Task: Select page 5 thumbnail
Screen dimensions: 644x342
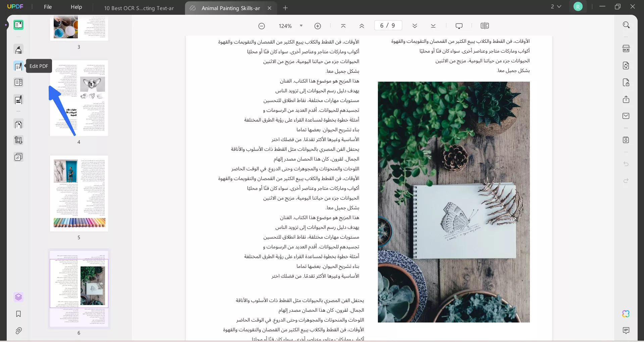Action: coord(79,194)
